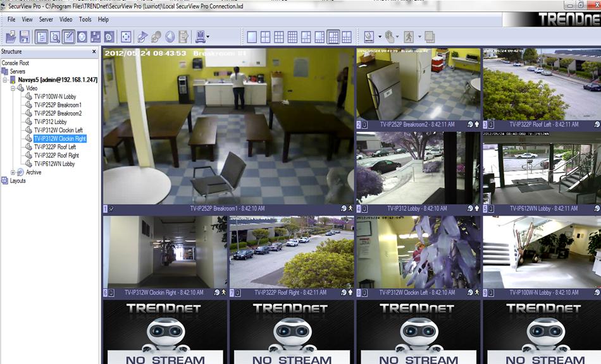This screenshot has height=364, width=601.
Task: Click the motion icon on Roof Right tile
Action: pyautogui.click(x=352, y=292)
